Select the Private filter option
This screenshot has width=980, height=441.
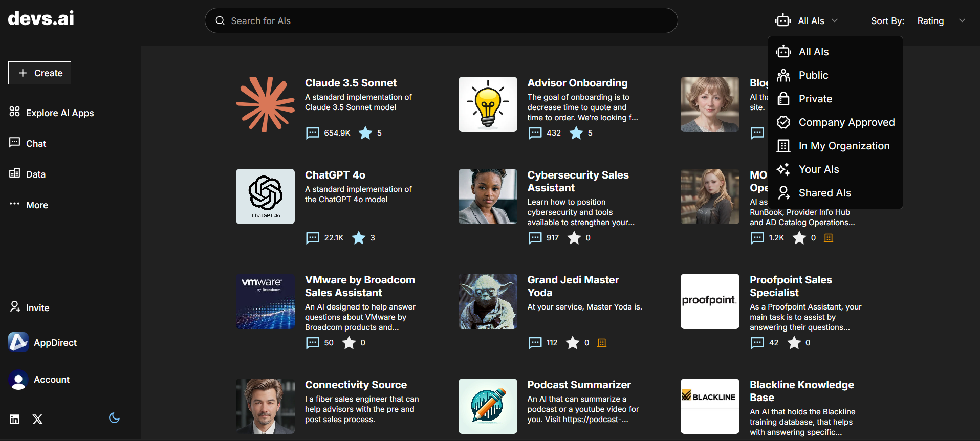(x=835, y=99)
